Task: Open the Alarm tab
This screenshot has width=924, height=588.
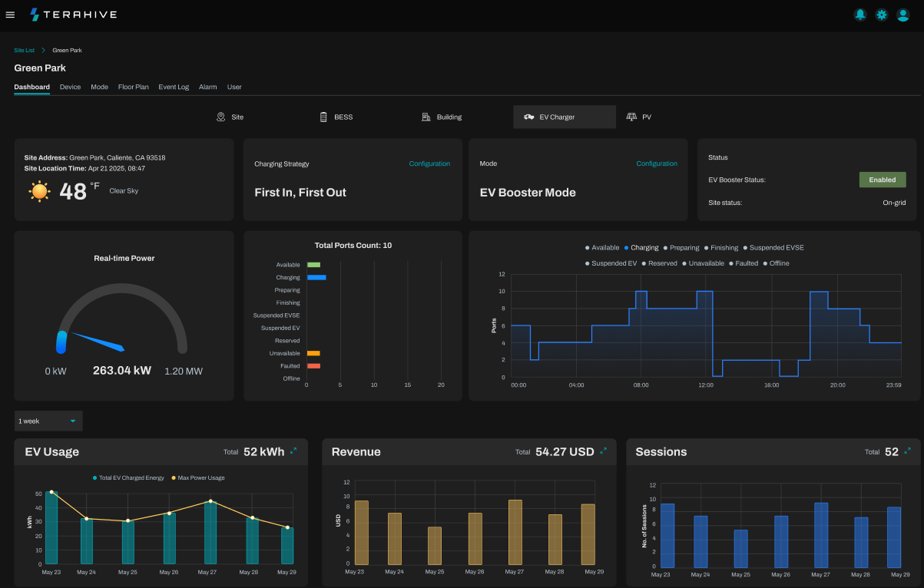Action: point(208,87)
